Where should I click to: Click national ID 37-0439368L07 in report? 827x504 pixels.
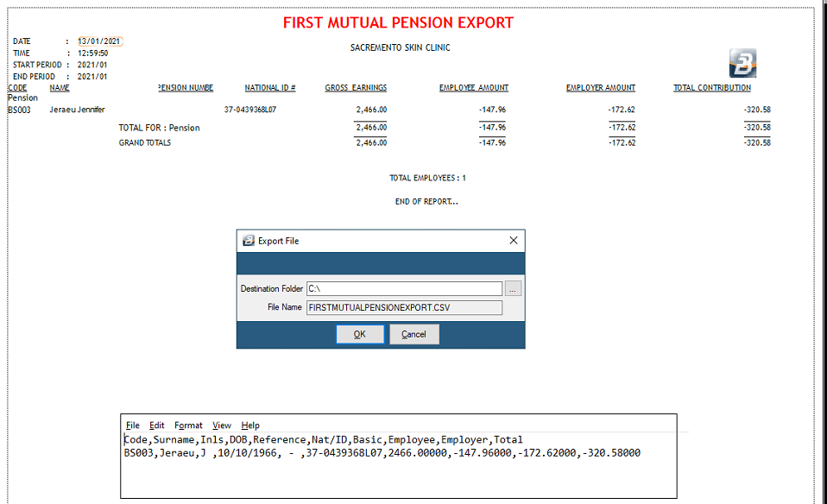pos(250,110)
